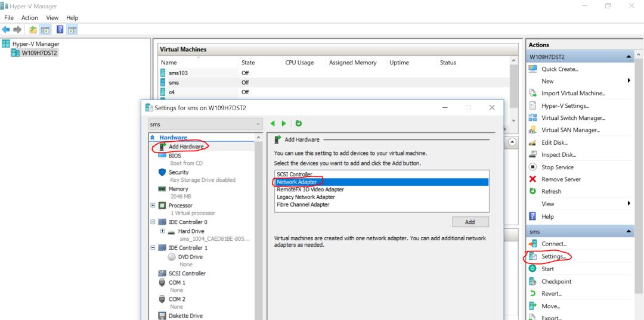Choose RemoteFX 3D Video Adapter in list
Screen dimensions: 644x320
coord(382,189)
